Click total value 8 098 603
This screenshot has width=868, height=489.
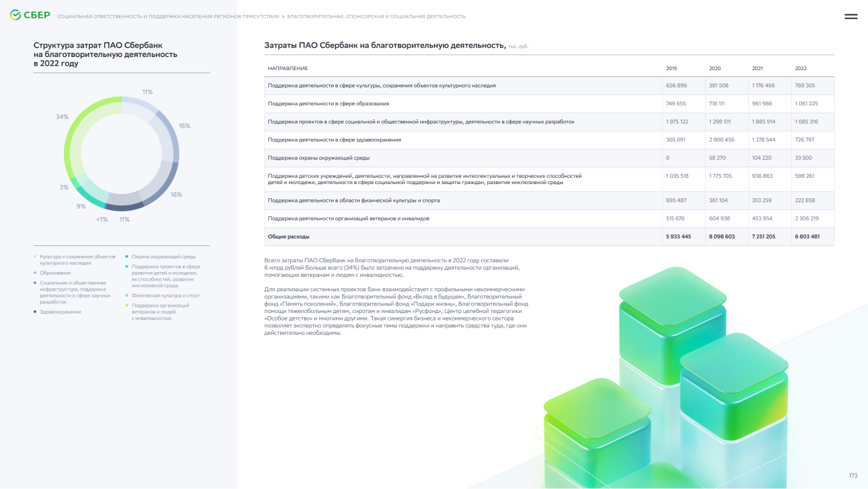click(722, 237)
